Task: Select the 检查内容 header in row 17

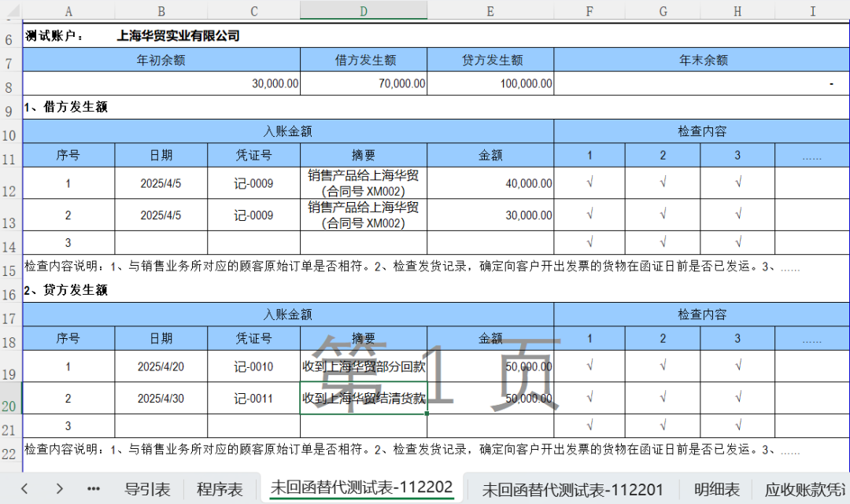Action: [702, 314]
